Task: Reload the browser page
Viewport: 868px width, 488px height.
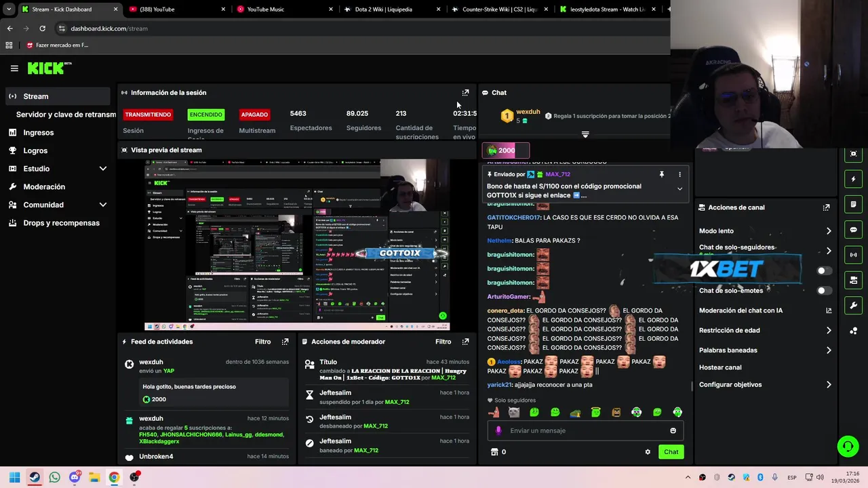Action: coord(42,28)
